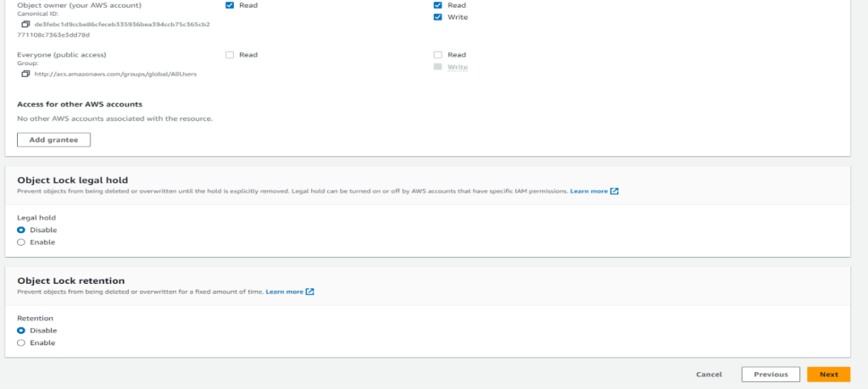Click the Everyone (public access) Write checkbox
Screen dimensions: 868x389
pos(437,67)
